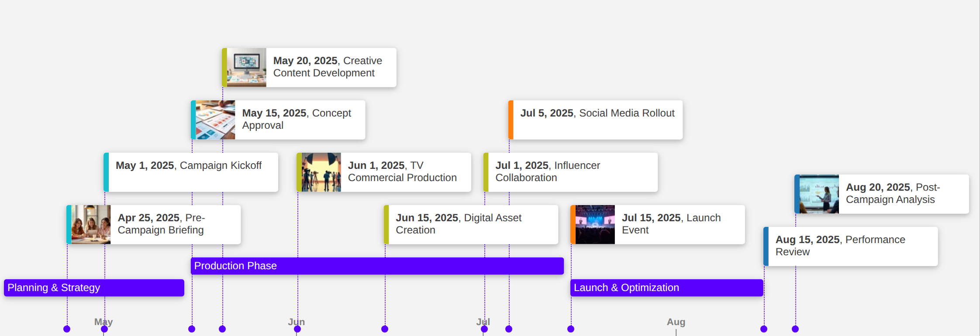Click the Aug 20 timeline dot
The width and height of the screenshot is (980, 336).
[795, 329]
